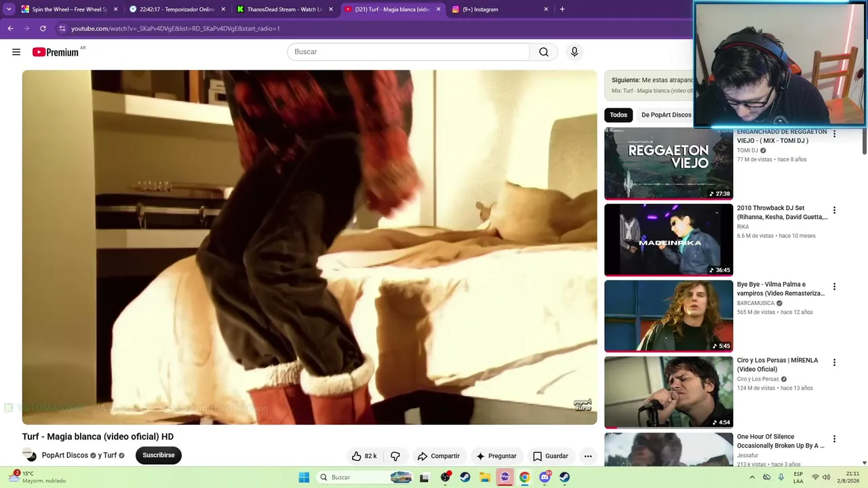Image resolution: width=868 pixels, height=488 pixels.
Task: Select the De PopArt Discos filter chip
Action: point(666,115)
